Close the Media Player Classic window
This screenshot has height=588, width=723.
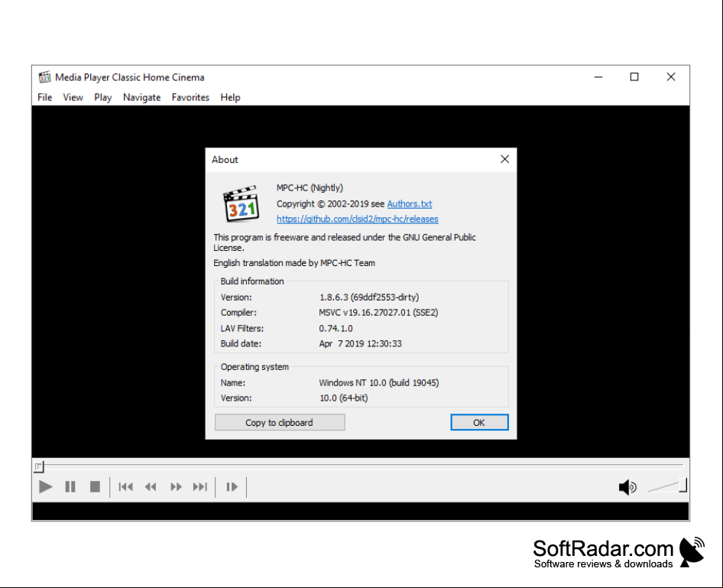[x=671, y=77]
